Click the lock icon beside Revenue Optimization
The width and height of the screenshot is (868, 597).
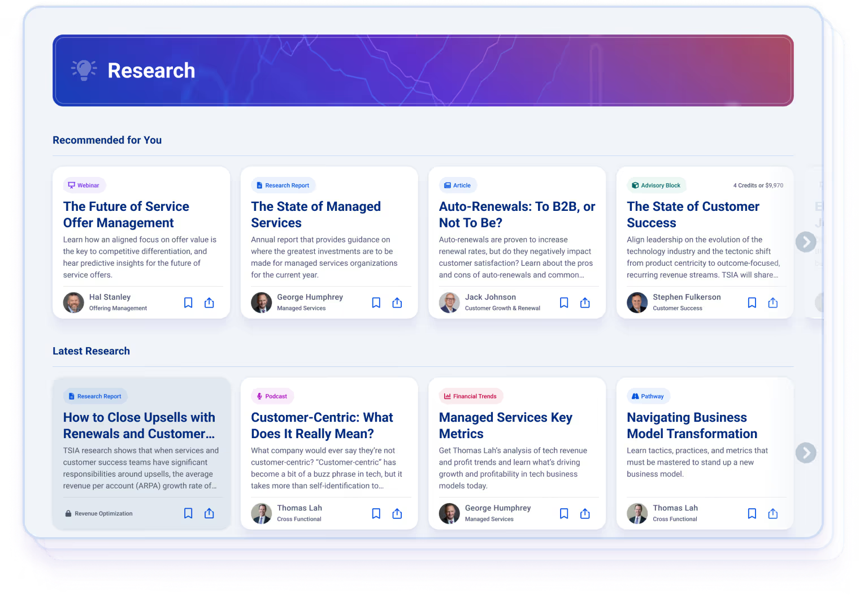pos(68,513)
